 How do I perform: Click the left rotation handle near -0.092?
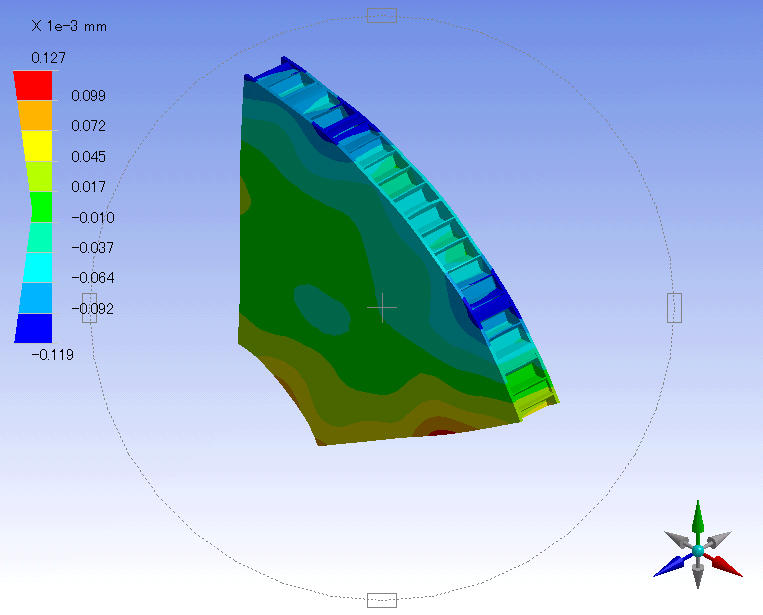tap(90, 308)
